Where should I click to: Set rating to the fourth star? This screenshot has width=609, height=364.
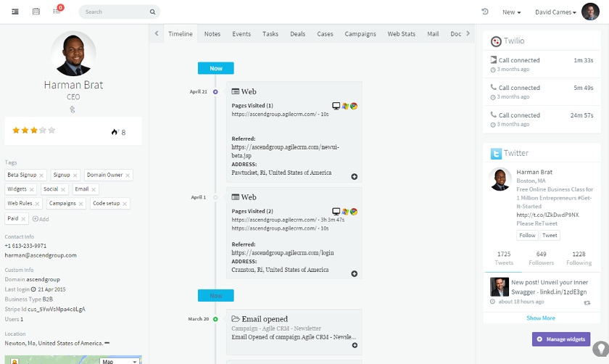click(43, 130)
